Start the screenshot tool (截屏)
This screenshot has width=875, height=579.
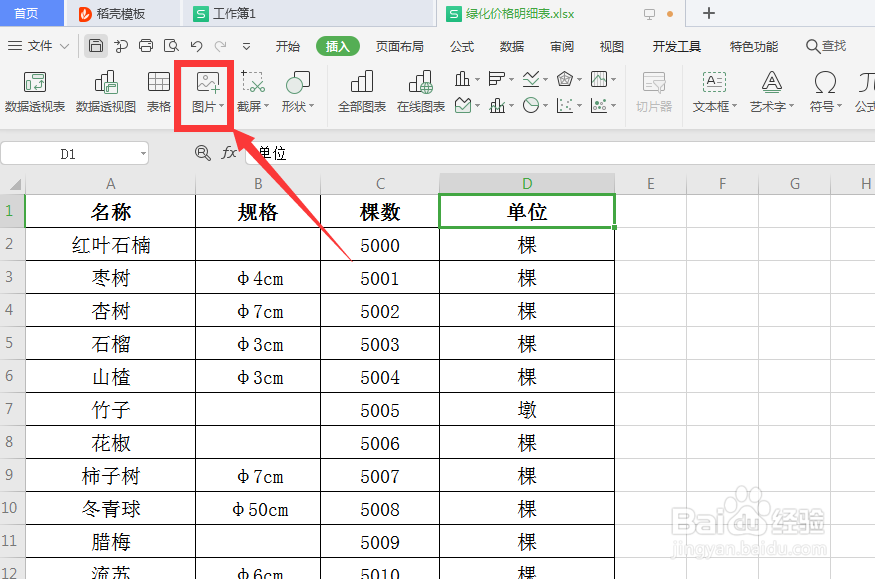[x=252, y=92]
